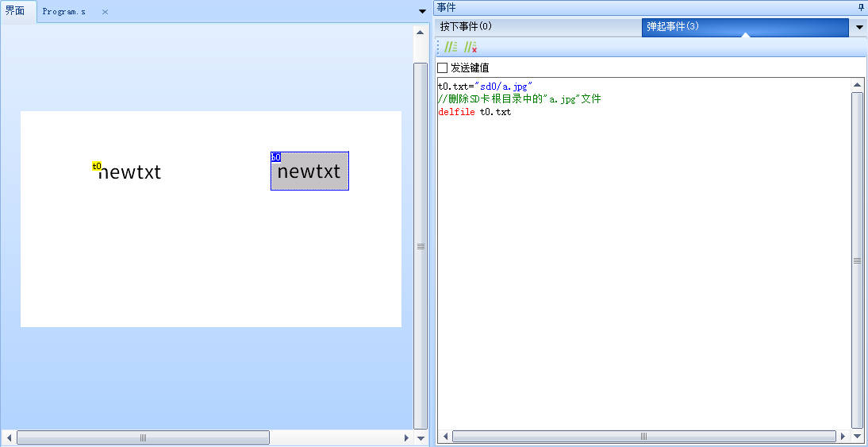Open the document tab list dropdown
Viewport: 868px width, 447px height.
422,11
